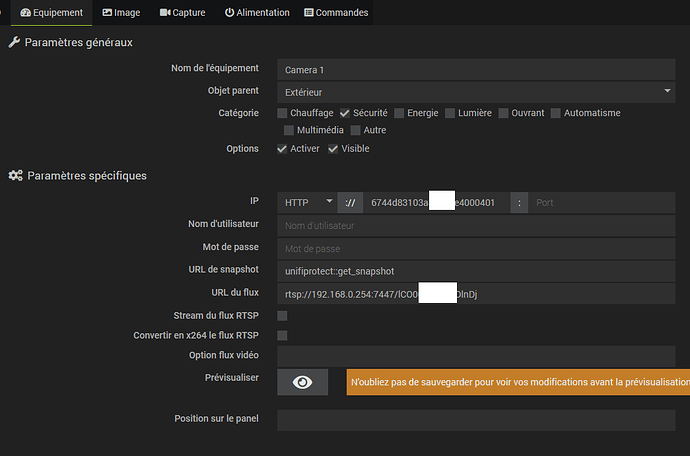Tick the Energie category checkbox

coord(399,113)
